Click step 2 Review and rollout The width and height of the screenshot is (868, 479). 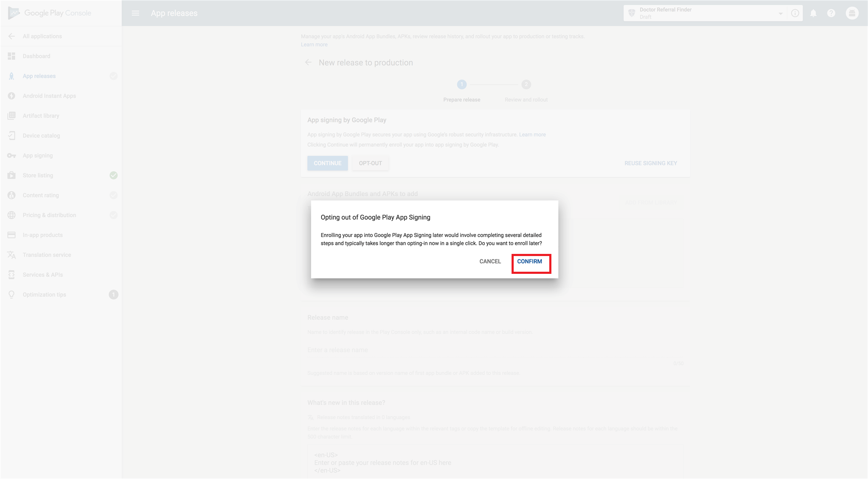coord(526,85)
